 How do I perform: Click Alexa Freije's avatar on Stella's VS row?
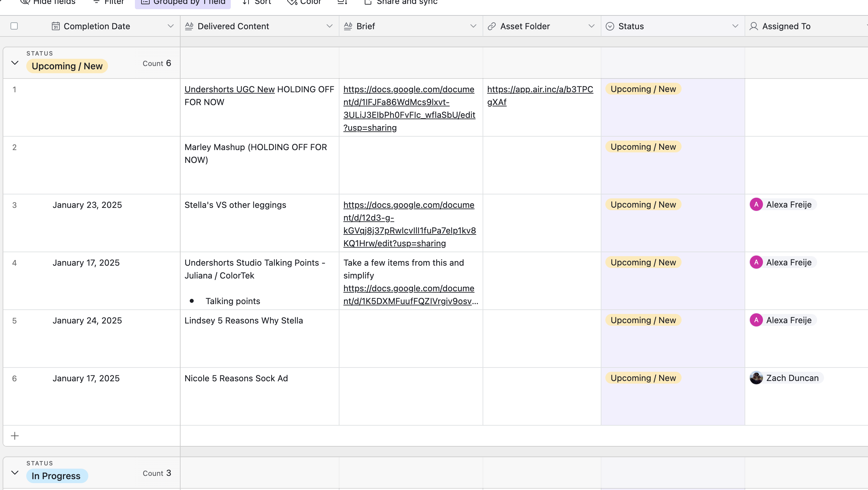[x=756, y=204]
